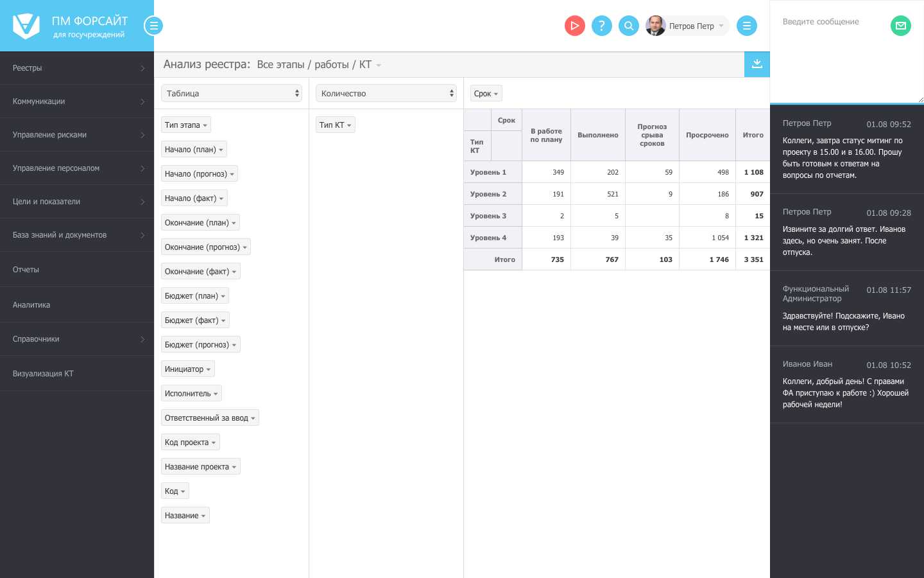Download the registry analysis report
The width and height of the screenshot is (924, 578).
click(x=757, y=64)
